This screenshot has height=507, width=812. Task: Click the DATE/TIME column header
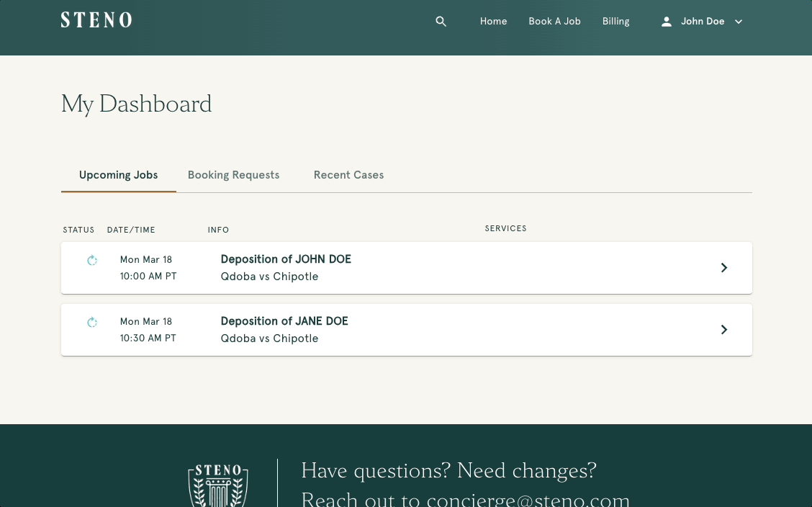click(x=131, y=230)
